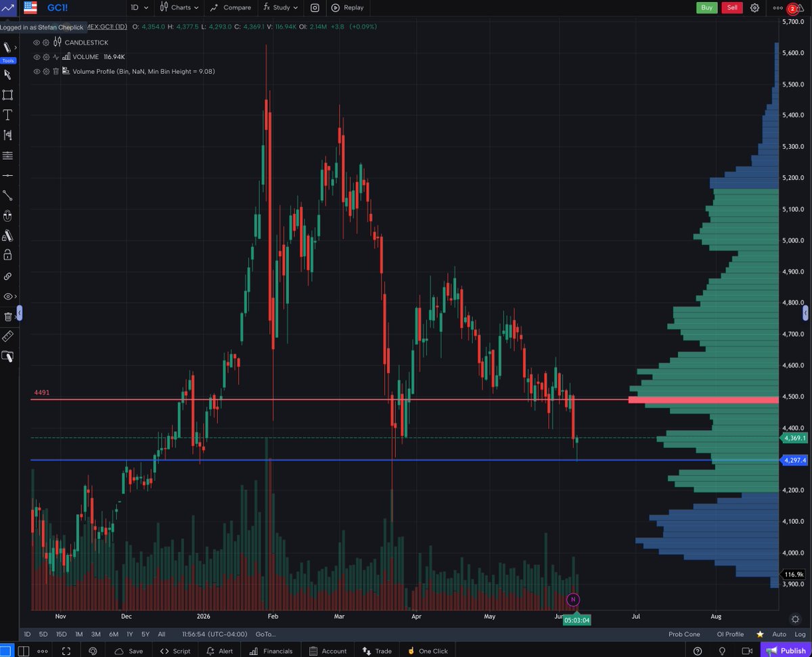Click the VOLUME study's waveform icon
The image size is (812, 657).
(x=56, y=57)
